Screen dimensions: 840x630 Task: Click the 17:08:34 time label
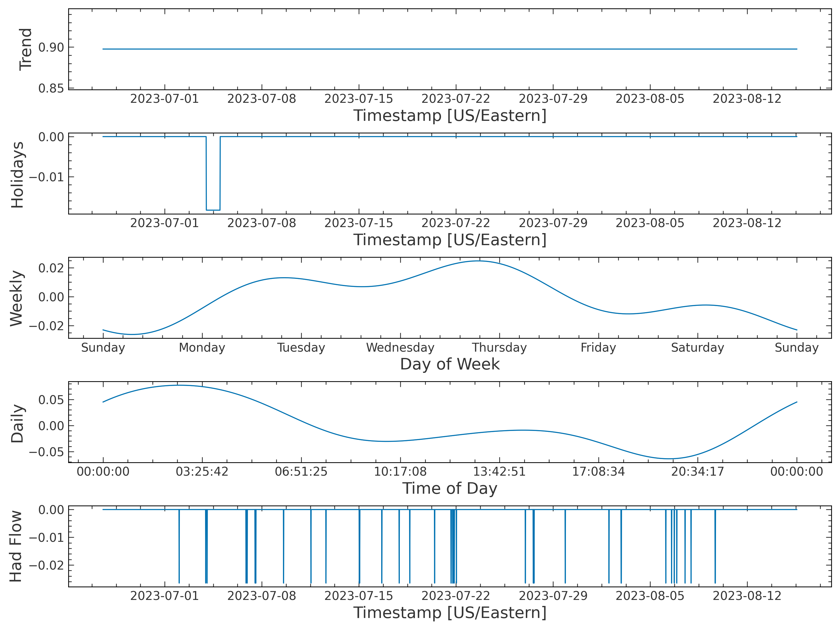tap(599, 472)
